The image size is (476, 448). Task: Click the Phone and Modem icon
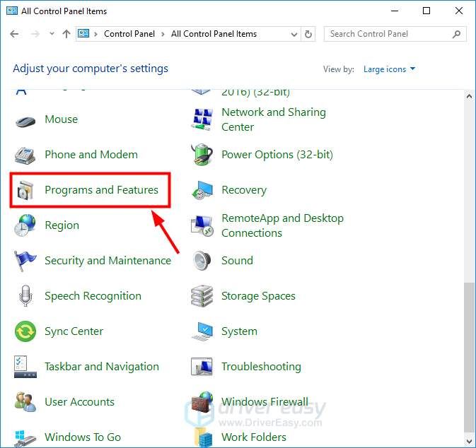[25, 155]
